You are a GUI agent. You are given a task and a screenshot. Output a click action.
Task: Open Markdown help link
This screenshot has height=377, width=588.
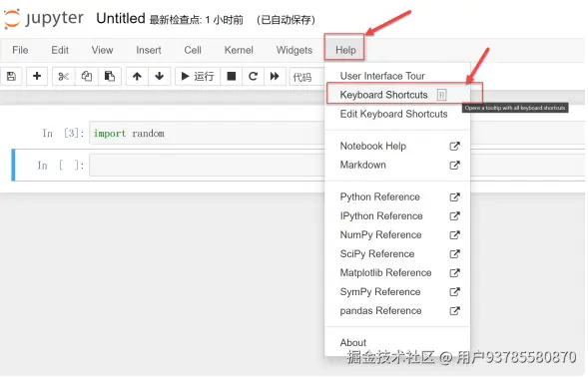click(397, 165)
